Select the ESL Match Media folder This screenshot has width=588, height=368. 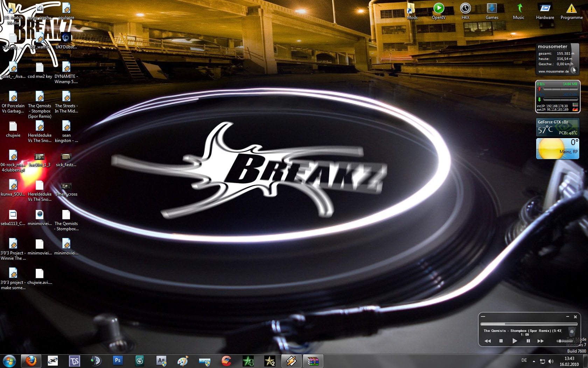coord(13,13)
